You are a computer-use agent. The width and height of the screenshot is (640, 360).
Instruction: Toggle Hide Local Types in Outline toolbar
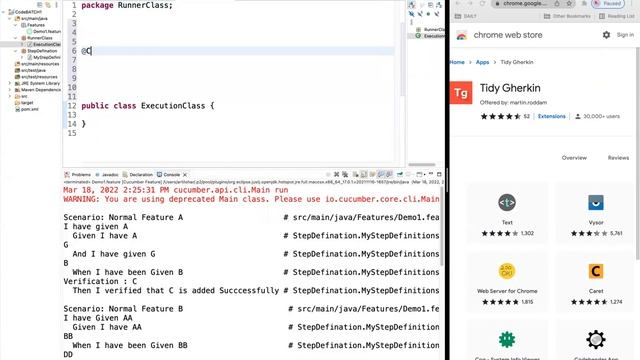click(x=437, y=14)
